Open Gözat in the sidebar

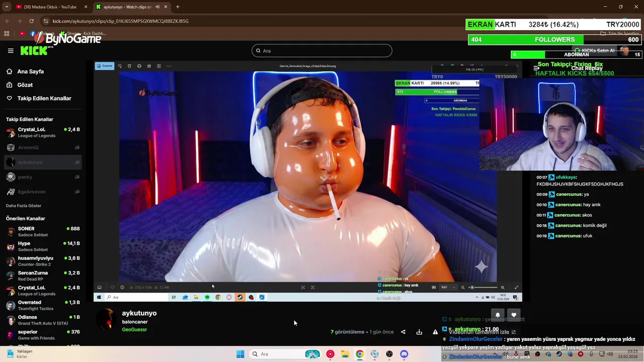click(25, 85)
